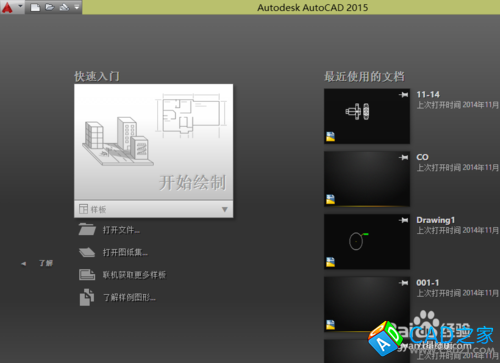Click the template icon beside 样板
Screen dimensions: 500x363
tap(83, 209)
